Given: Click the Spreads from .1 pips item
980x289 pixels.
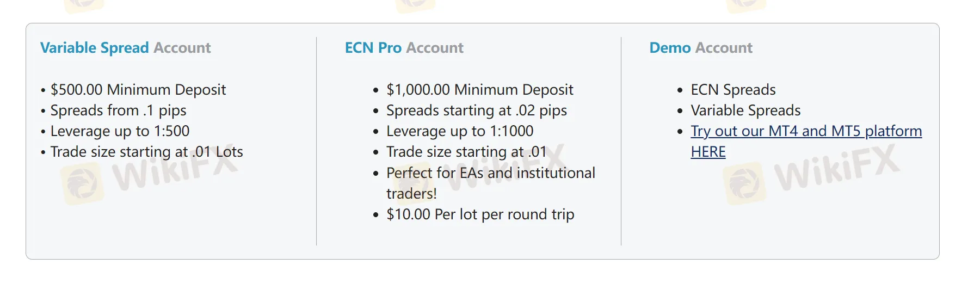Looking at the screenshot, I should point(118,110).
